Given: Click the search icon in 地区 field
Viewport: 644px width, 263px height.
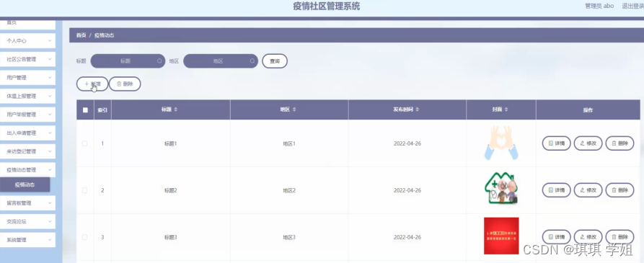Looking at the screenshot, I should point(252,61).
